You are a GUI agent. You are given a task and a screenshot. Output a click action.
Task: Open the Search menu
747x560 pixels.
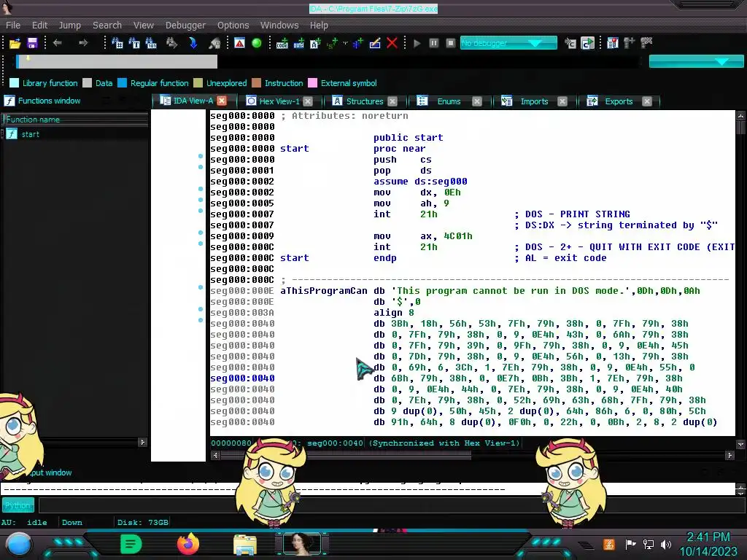click(x=107, y=26)
